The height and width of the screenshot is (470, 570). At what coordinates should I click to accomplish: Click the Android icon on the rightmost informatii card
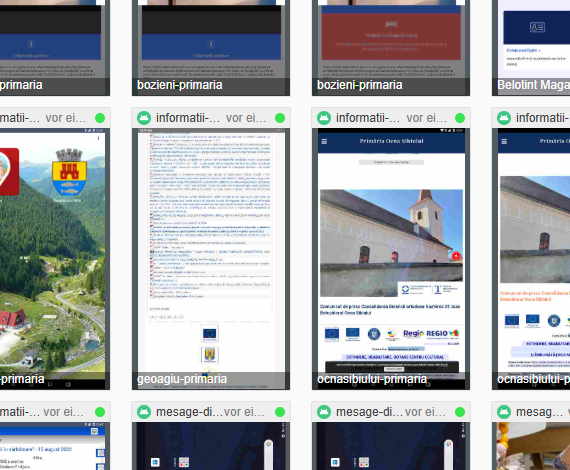pos(504,118)
